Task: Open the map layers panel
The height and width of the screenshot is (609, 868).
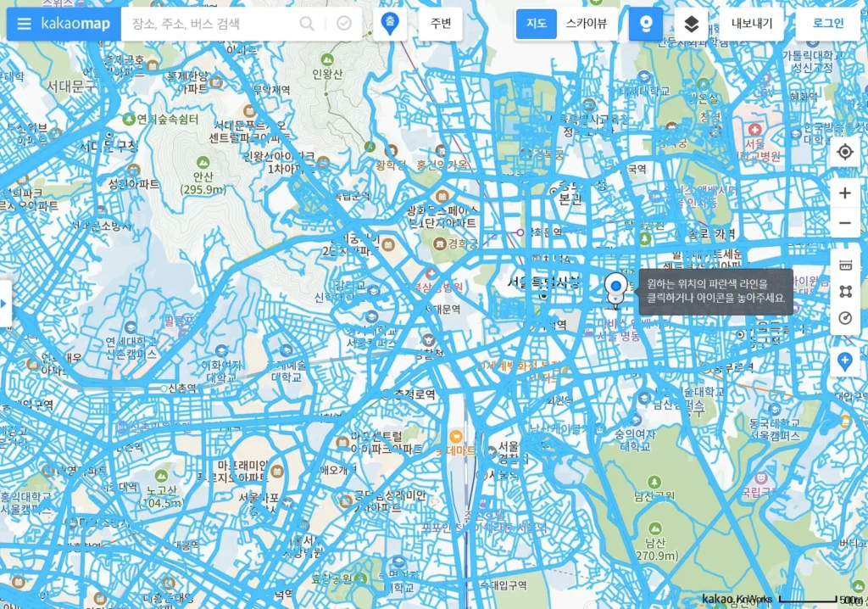Action: coord(691,24)
